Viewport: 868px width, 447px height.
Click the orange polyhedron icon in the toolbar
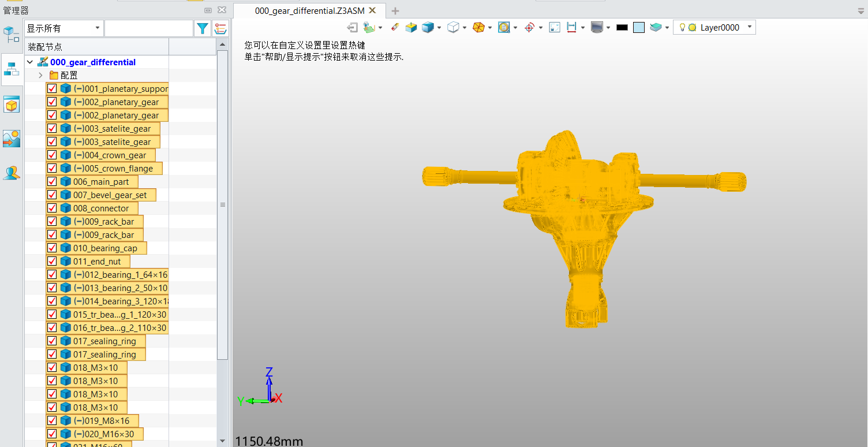pos(478,27)
